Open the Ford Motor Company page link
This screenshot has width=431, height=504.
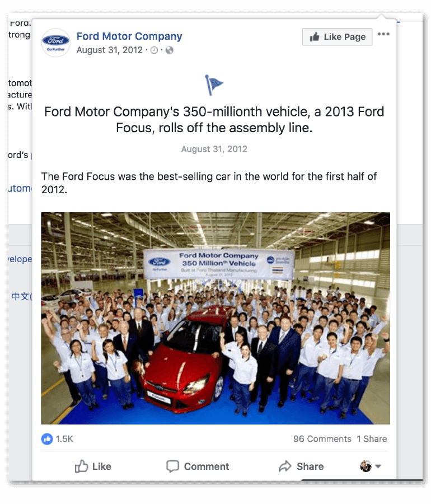129,36
